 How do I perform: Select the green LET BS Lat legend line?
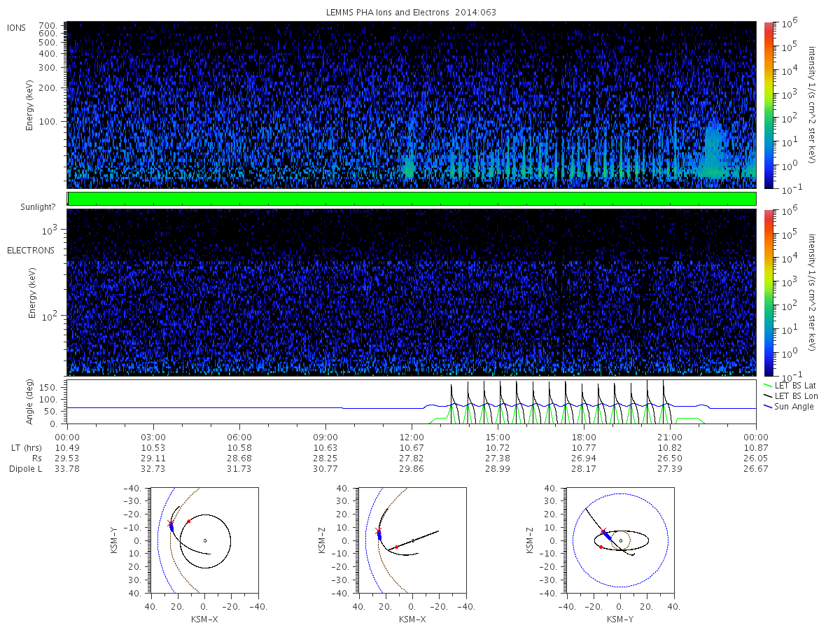pos(768,385)
